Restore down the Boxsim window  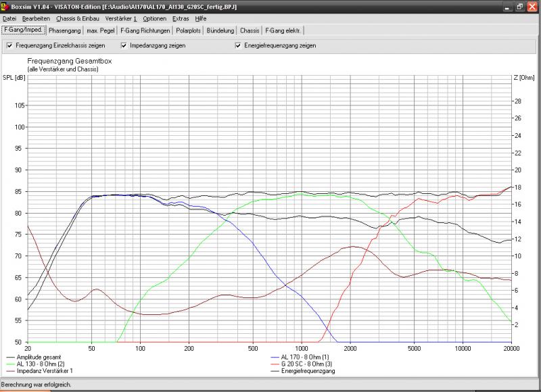tap(519, 7)
